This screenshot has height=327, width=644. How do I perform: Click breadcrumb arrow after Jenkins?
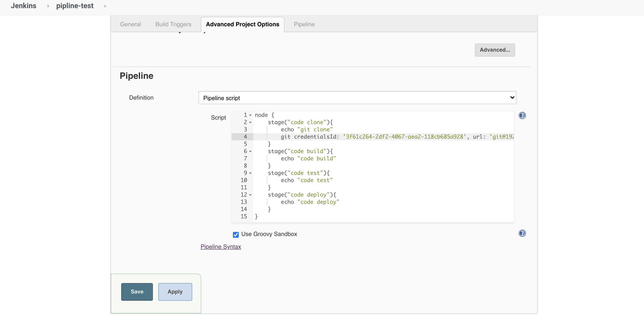point(48,6)
